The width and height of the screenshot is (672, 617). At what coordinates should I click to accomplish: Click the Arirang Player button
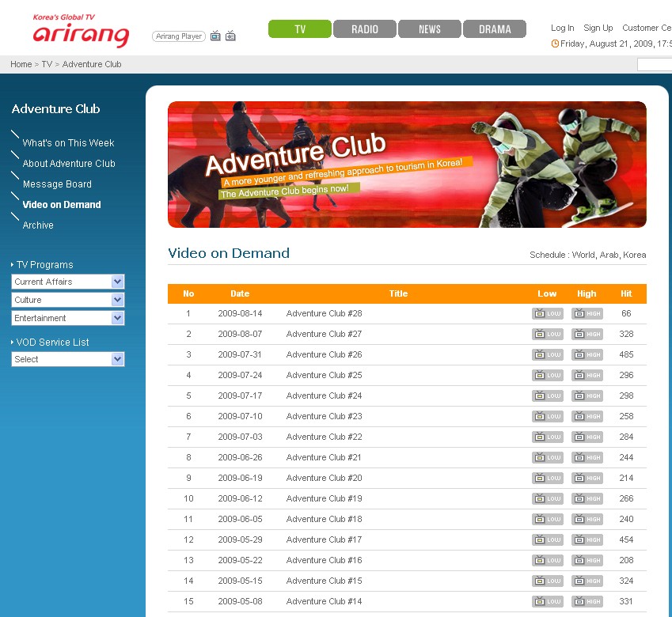(x=179, y=36)
